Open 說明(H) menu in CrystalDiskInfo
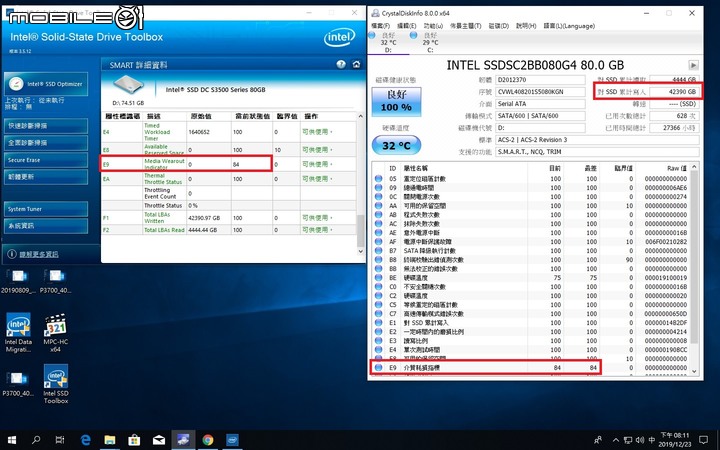 [526, 26]
